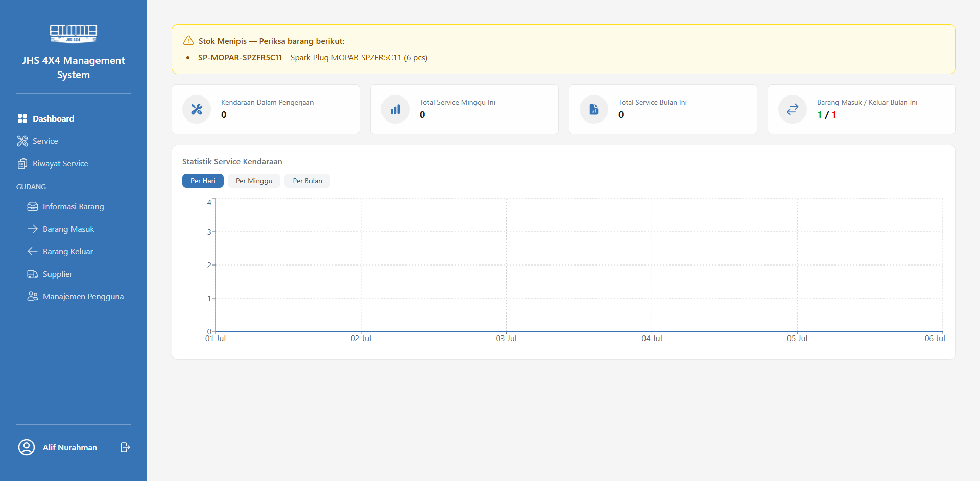Click the document icon on monthly card
Screen dimensions: 980x481
[594, 109]
